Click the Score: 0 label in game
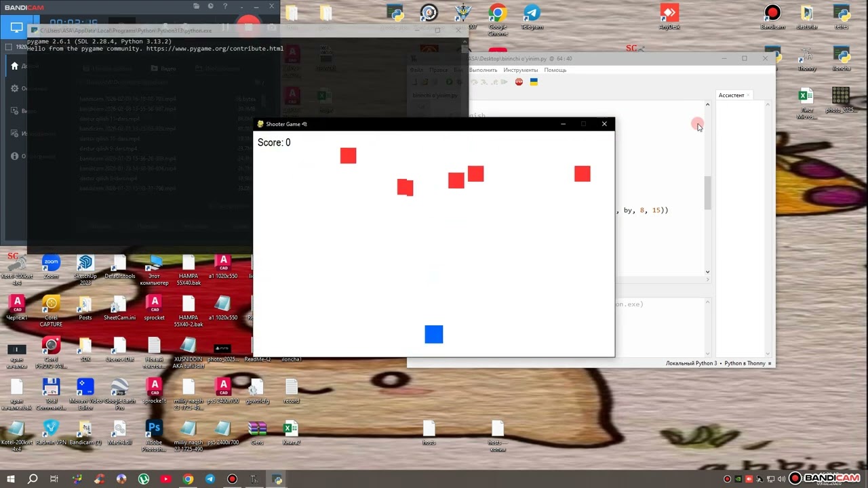The height and width of the screenshot is (488, 868). 274,142
